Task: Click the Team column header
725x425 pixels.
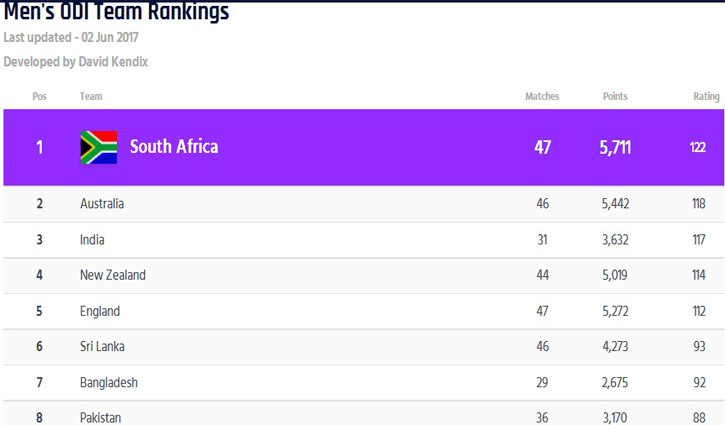Action: (x=91, y=96)
